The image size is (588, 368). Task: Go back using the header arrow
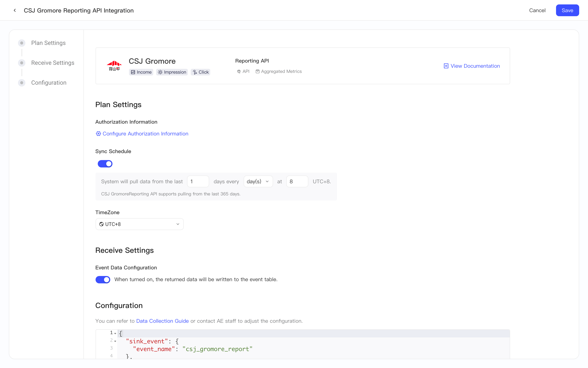coord(15,10)
